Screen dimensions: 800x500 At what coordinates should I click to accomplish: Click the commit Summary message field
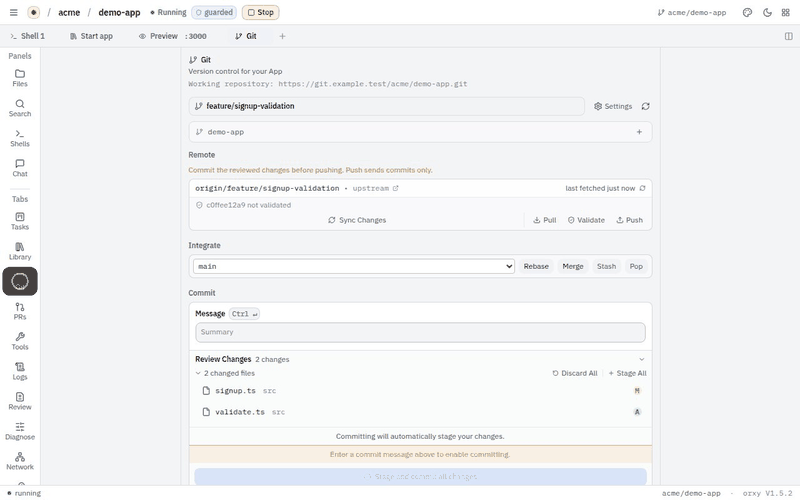420,332
